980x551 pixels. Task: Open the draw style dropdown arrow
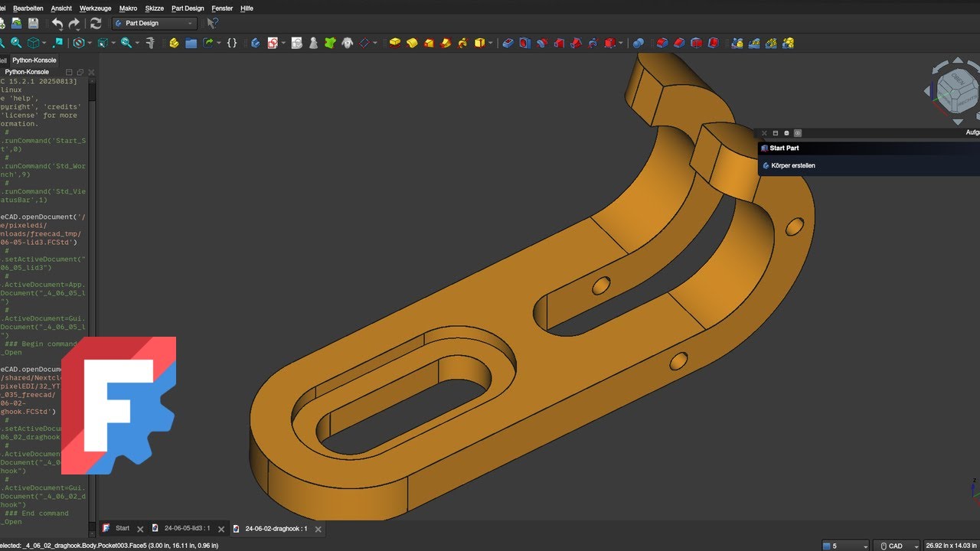pos(89,44)
